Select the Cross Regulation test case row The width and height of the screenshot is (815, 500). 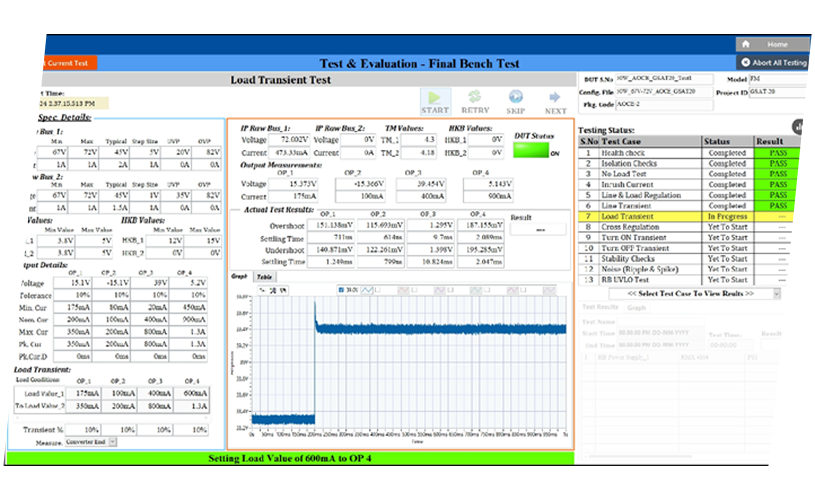coord(686,227)
